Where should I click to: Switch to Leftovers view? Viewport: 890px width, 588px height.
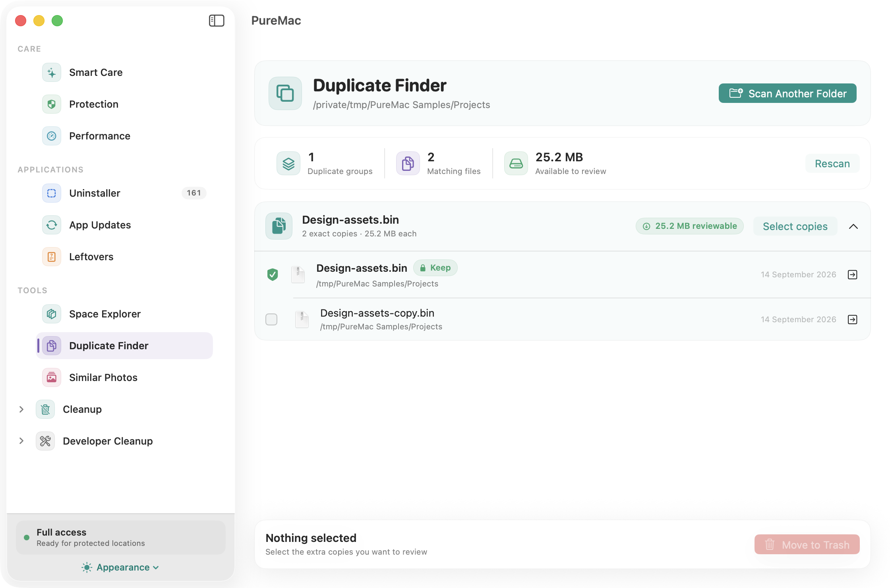pyautogui.click(x=124, y=257)
